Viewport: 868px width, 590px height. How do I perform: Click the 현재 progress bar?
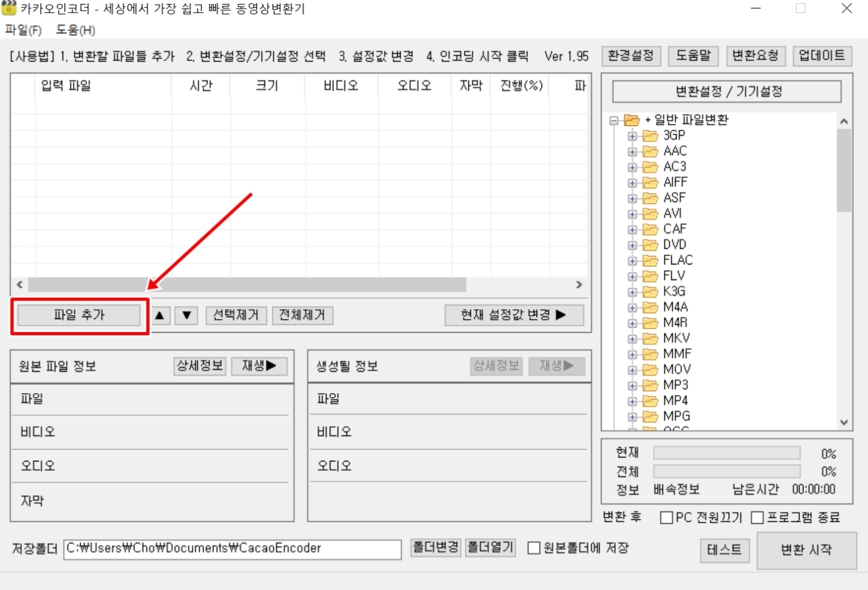click(727, 453)
